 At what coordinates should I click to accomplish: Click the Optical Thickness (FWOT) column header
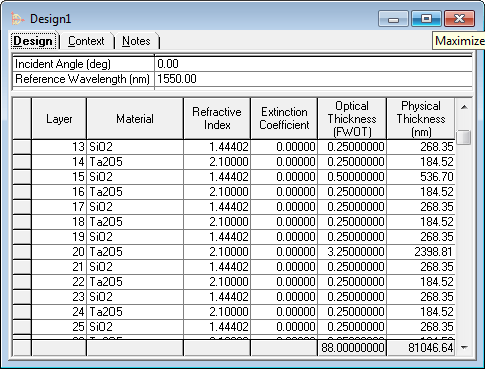352,119
